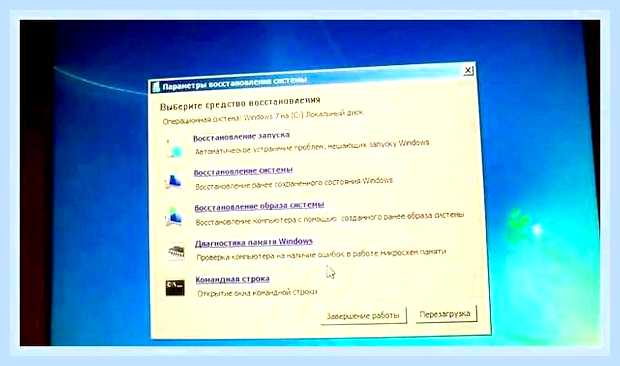Click the title bar icon of the recovery dialog
Viewport: 620px width, 366px height.
[156, 87]
